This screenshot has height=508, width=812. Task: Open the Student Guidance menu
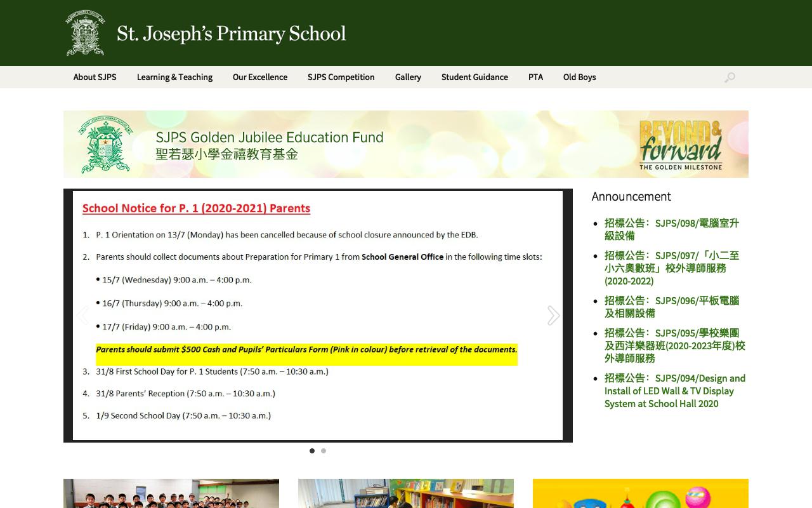(x=475, y=77)
